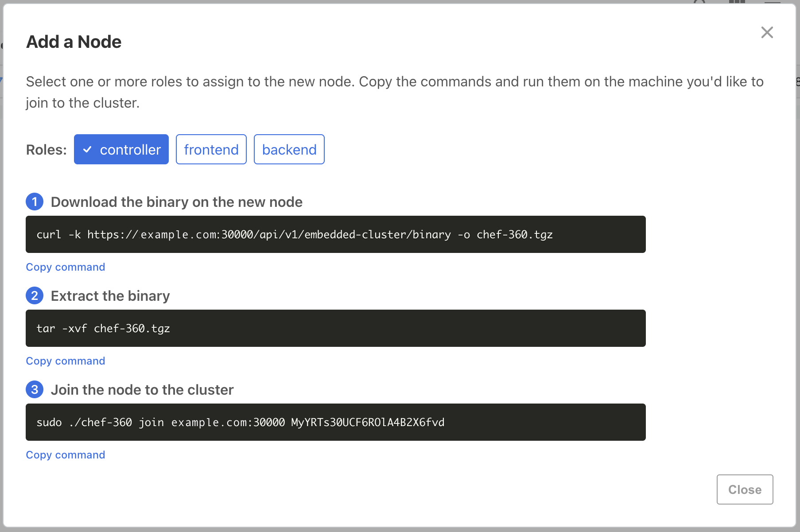This screenshot has height=532, width=800.
Task: Select the tar extract code block
Action: coord(336,328)
